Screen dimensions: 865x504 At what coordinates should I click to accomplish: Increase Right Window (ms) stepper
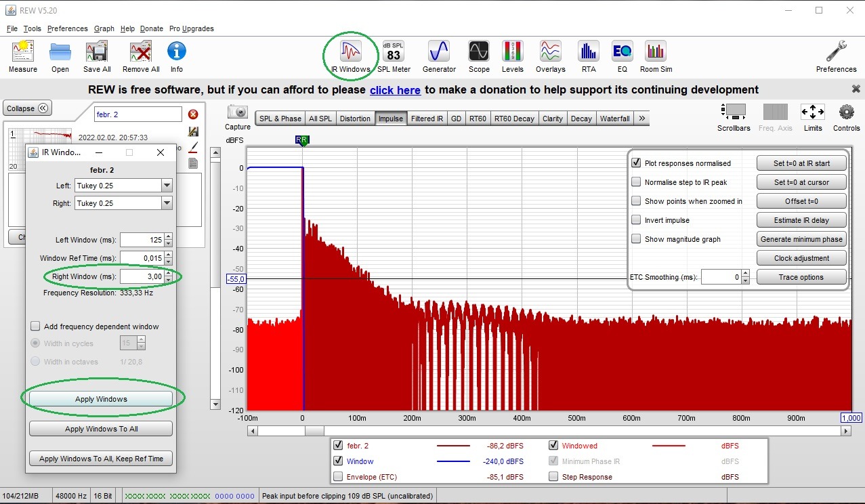click(169, 273)
